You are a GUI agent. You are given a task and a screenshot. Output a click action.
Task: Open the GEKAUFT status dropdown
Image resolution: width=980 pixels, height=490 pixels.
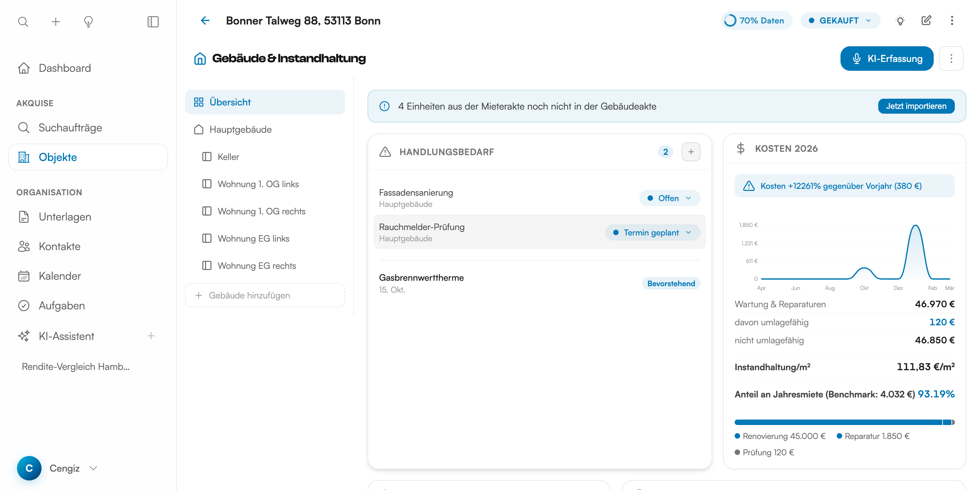coord(840,20)
